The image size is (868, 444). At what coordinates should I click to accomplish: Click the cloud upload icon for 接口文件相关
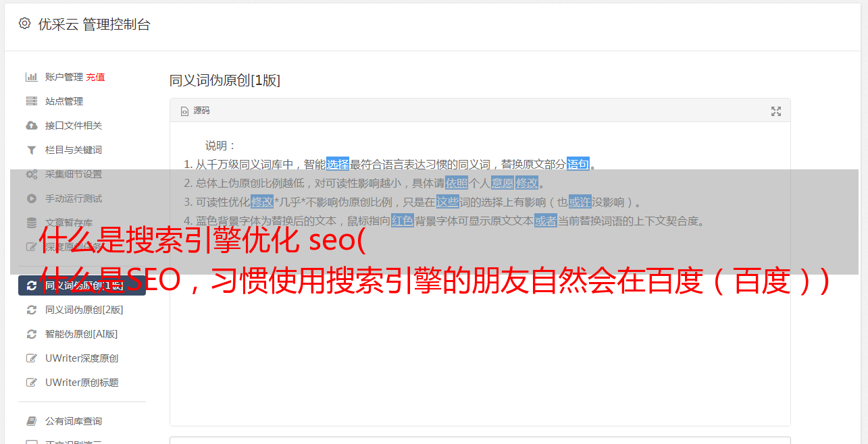pos(31,126)
